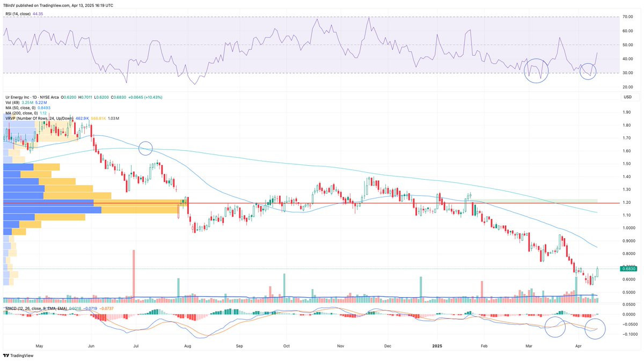Screen dimensions: 644x361
Task: Click the 'Sep' label on time axis
Action: pyautogui.click(x=239, y=346)
